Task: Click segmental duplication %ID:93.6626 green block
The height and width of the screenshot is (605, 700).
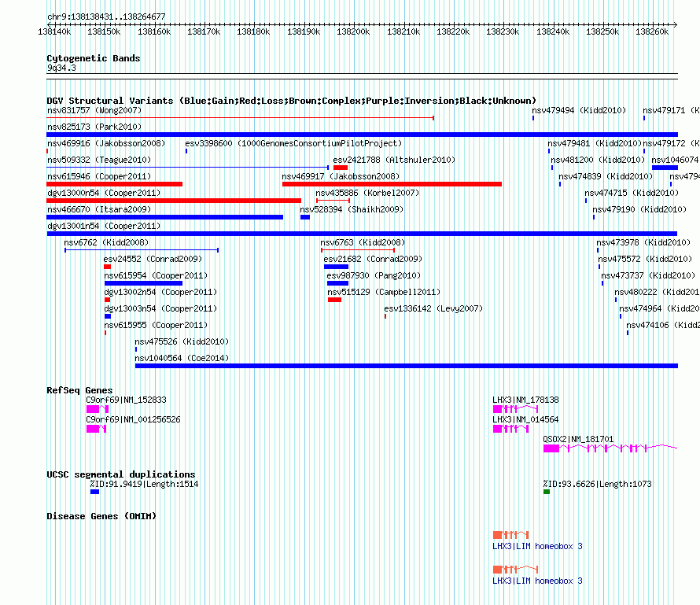Action: pos(547,492)
